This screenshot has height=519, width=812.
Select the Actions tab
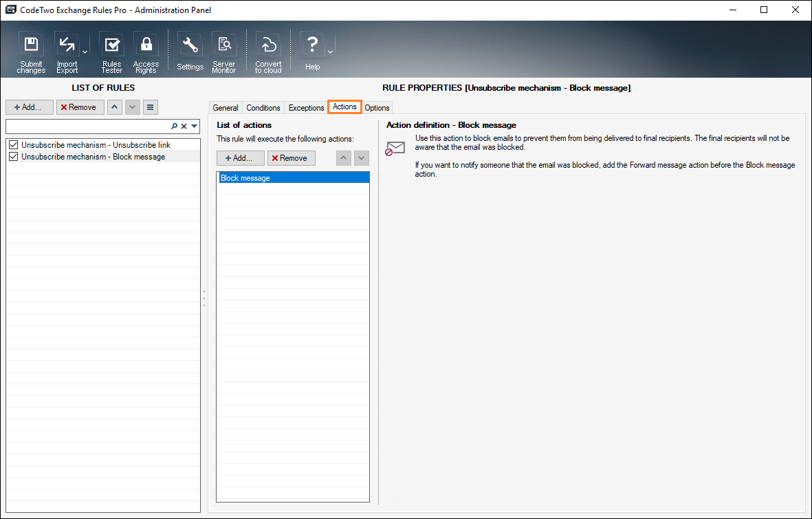point(344,107)
